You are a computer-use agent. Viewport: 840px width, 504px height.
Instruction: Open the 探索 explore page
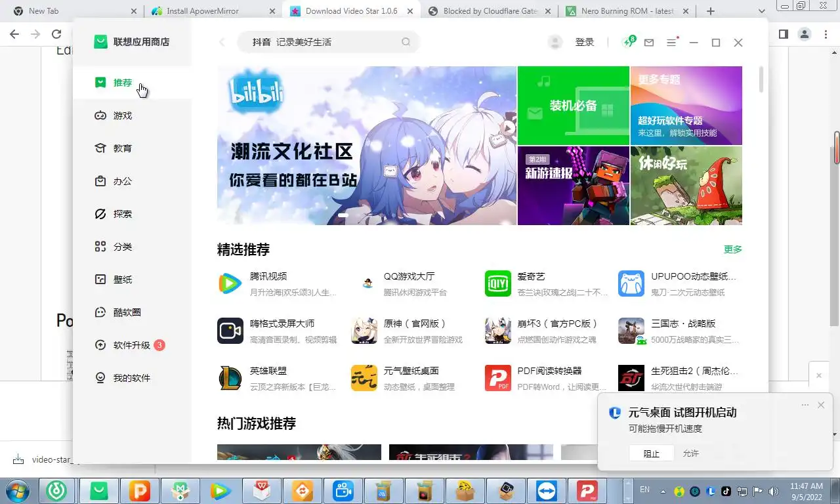pos(123,214)
